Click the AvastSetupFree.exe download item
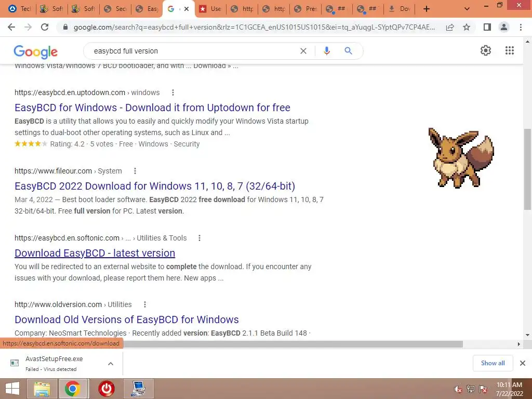The image size is (532, 399). 54,363
